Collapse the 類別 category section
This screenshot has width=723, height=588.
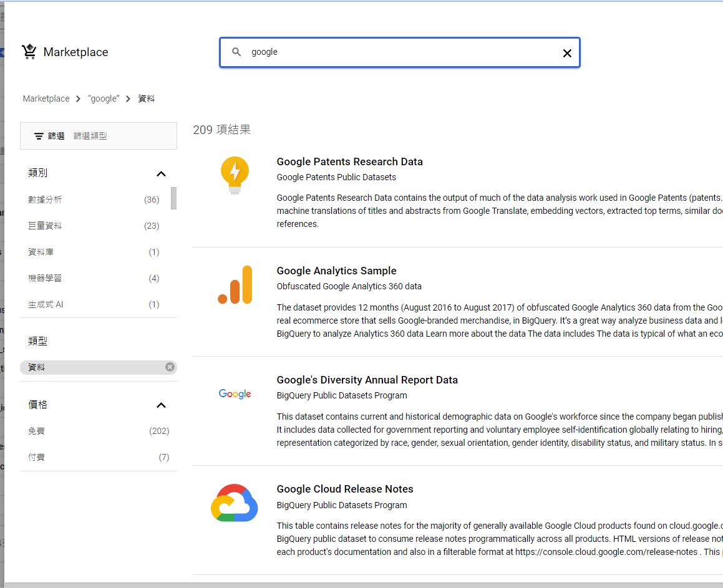(x=161, y=174)
